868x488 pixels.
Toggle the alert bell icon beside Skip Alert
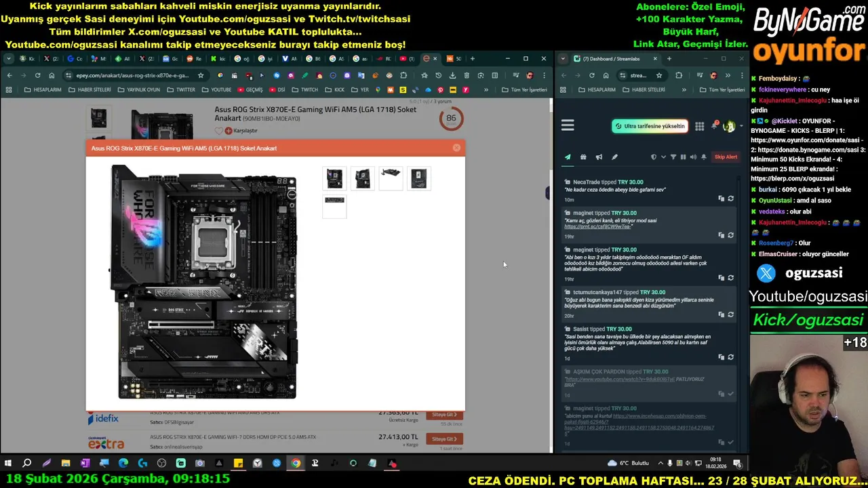tap(704, 157)
